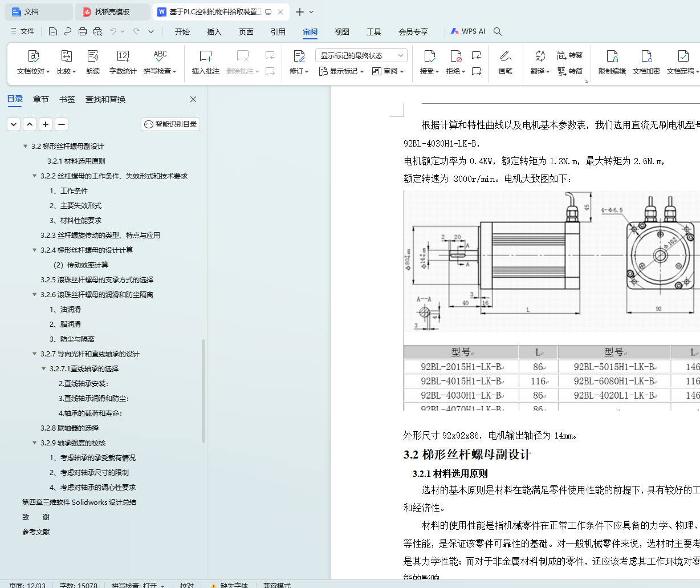This screenshot has height=588, width=700.
Task: Open 限制编辑 restrict editing
Action: coord(612,62)
